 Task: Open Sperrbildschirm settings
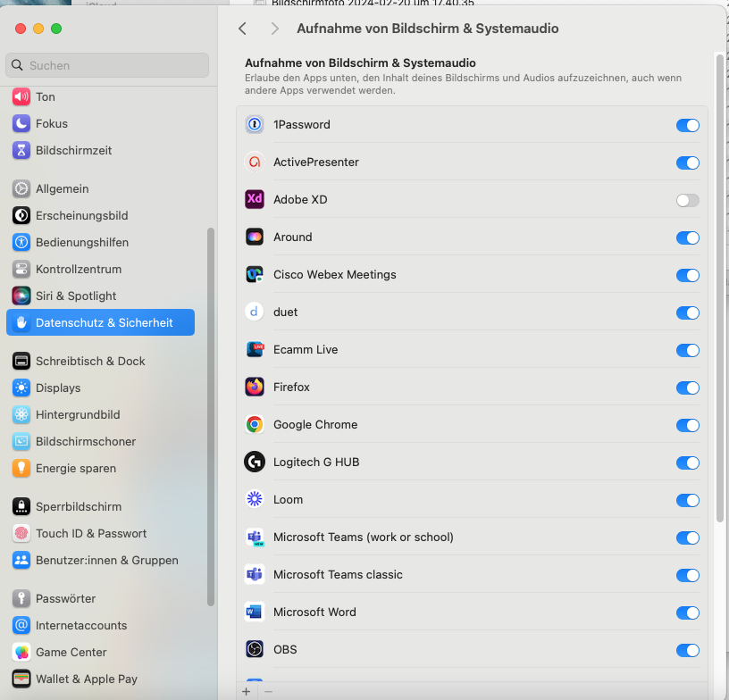click(x=100, y=506)
